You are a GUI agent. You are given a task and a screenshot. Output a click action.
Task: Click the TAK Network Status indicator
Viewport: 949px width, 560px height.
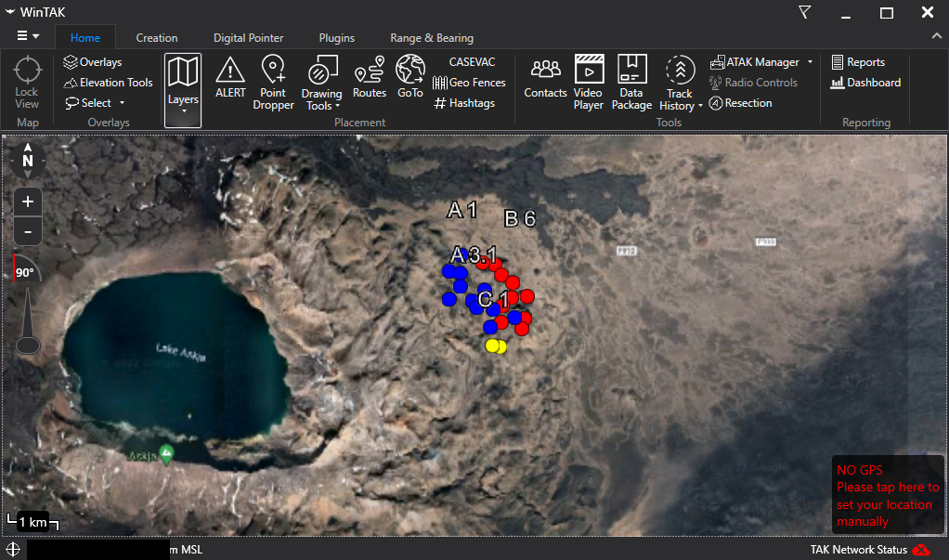point(869,550)
